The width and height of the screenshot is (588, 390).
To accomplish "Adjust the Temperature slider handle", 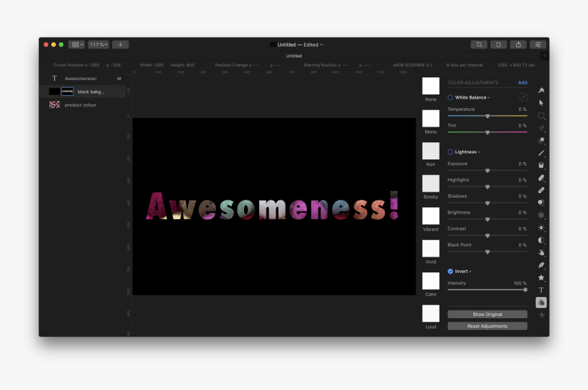I will click(x=487, y=116).
